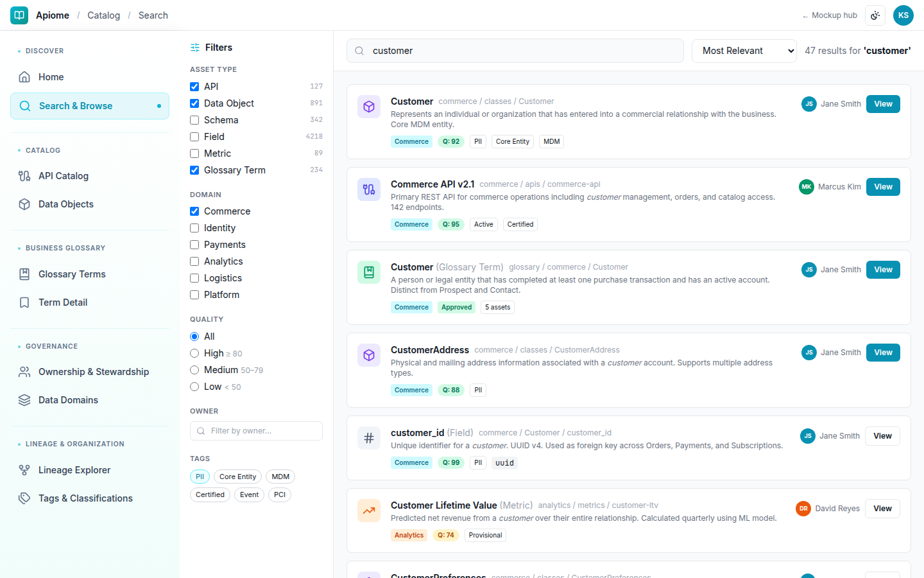The image size is (924, 578).
Task: Click the Term Detail bookmark icon
Action: (24, 302)
